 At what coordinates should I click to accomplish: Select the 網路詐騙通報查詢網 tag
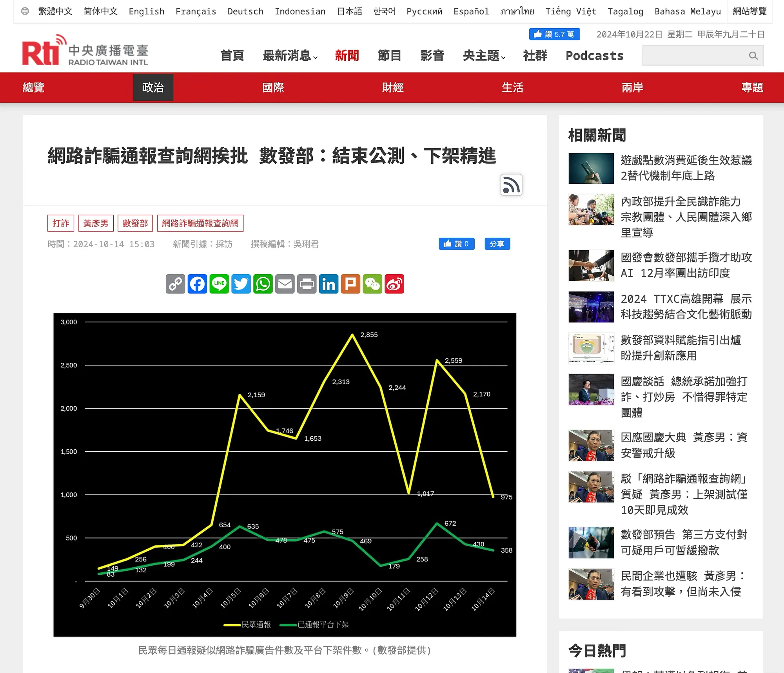pos(200,223)
